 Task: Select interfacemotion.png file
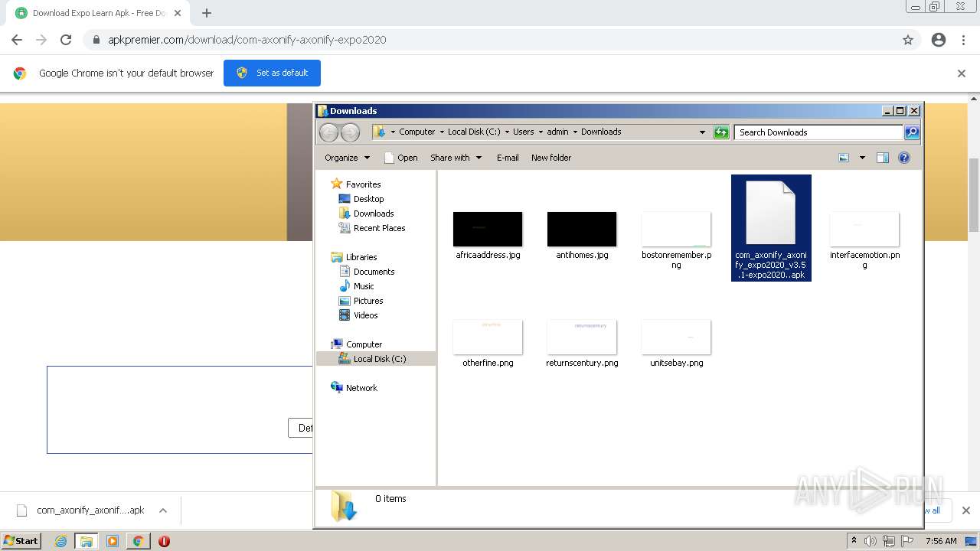(x=864, y=240)
